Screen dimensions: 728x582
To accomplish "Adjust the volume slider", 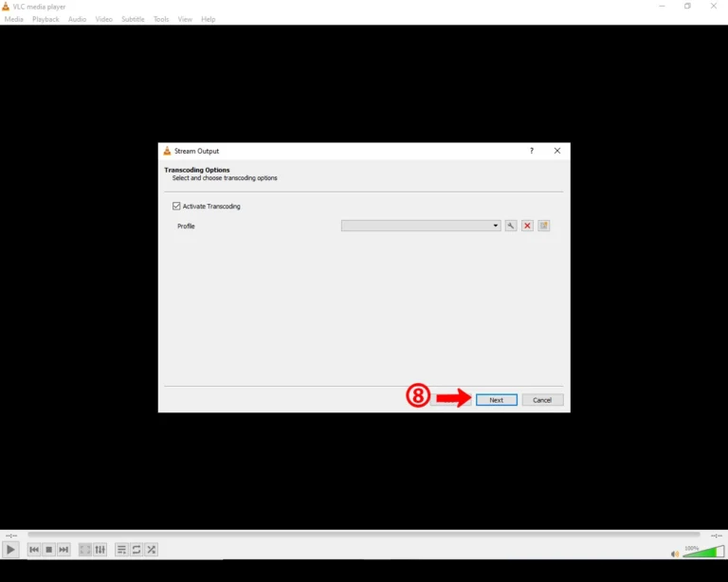I will (x=702, y=553).
